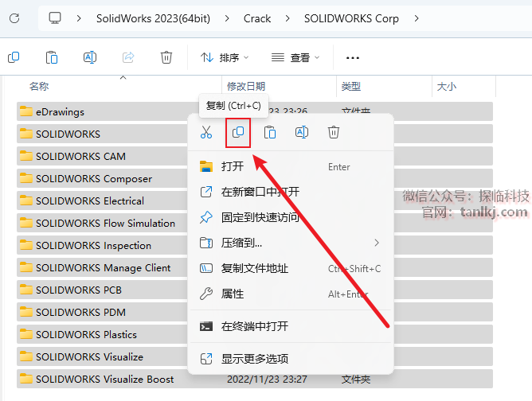Sort by 类型 column header
Image resolution: width=532 pixels, height=401 pixels.
click(351, 87)
